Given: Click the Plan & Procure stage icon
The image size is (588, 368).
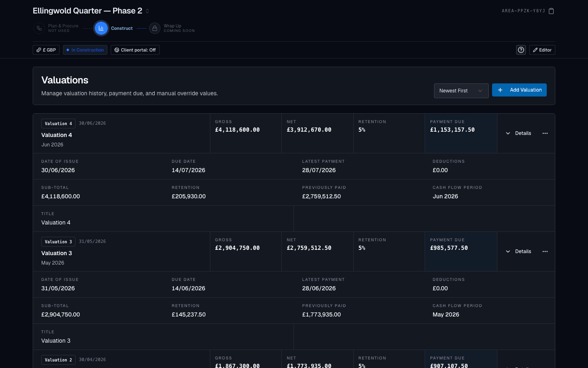Looking at the screenshot, I should (39, 28).
